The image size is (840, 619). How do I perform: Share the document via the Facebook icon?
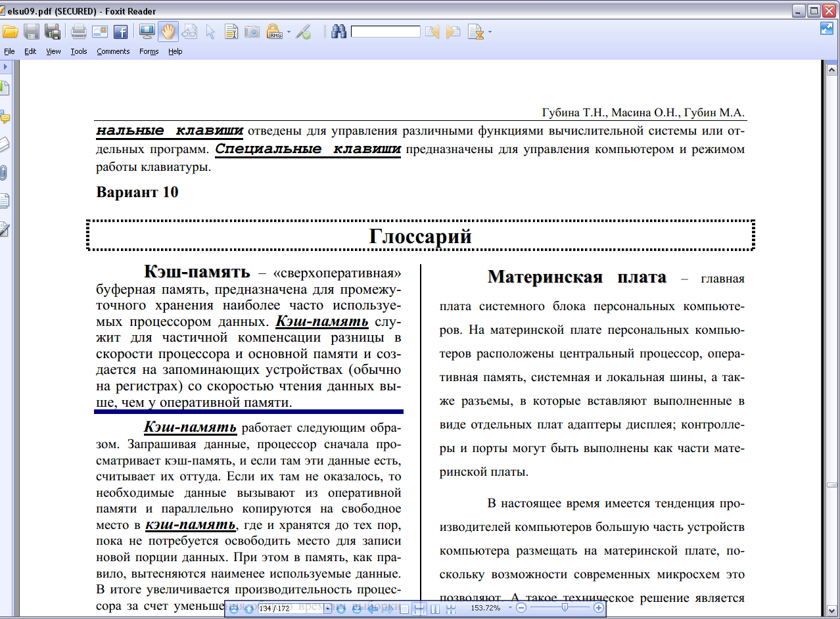120,31
